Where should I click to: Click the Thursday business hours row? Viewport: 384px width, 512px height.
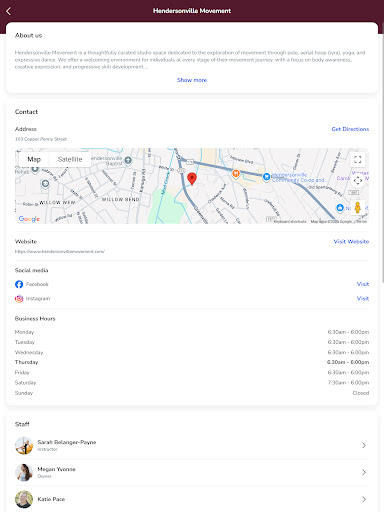coord(192,362)
